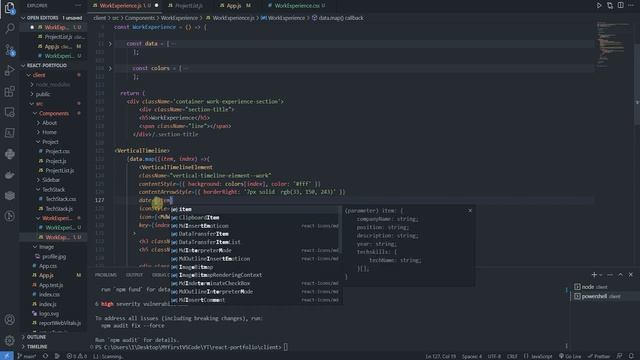This screenshot has height=360, width=640.
Task: Click the sync changes icon in status bar
Action: pos(45,356)
